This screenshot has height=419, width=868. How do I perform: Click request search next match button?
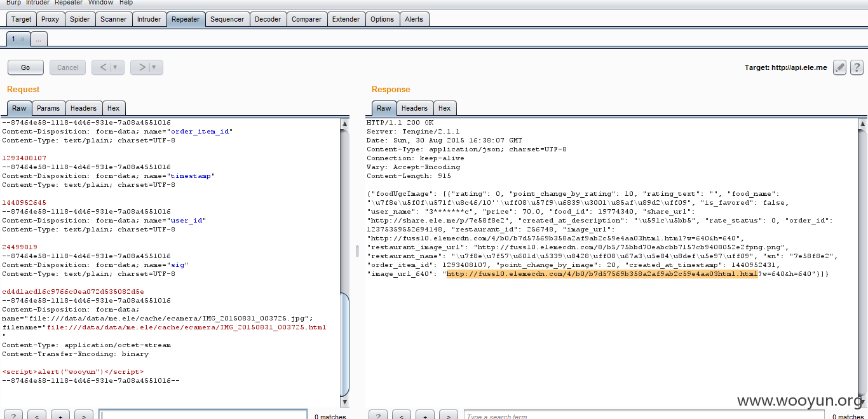click(x=84, y=415)
